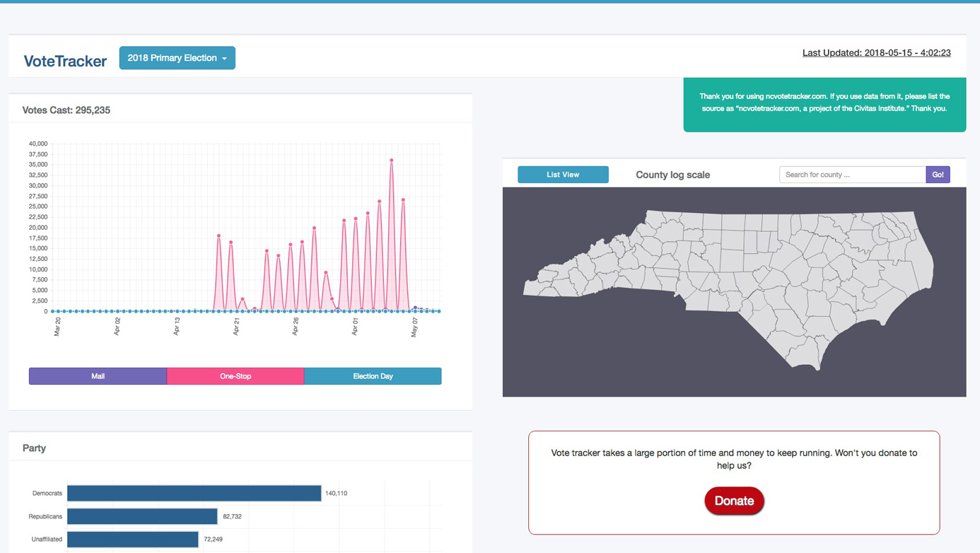Select the Republicans bar in Party chart
This screenshot has width=980, height=553.
[x=142, y=516]
